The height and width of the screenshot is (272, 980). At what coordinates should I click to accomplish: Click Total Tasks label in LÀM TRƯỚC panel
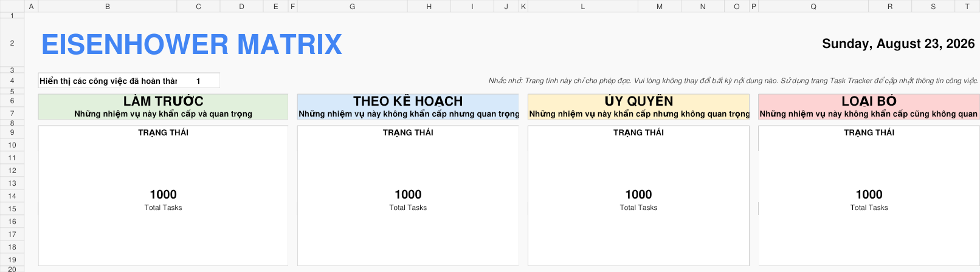pyautogui.click(x=163, y=208)
